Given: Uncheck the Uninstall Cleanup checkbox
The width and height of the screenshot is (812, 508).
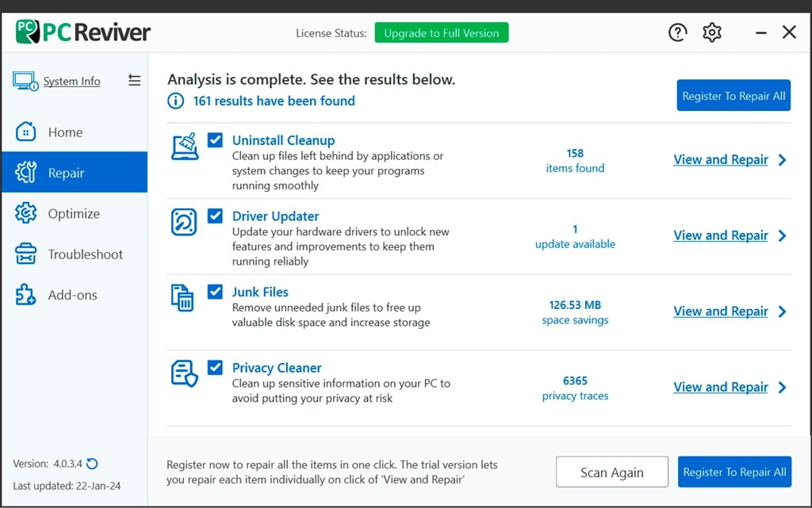Looking at the screenshot, I should coord(215,139).
